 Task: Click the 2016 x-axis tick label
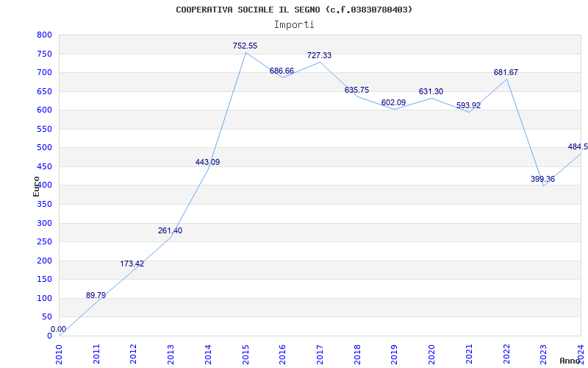(282, 354)
